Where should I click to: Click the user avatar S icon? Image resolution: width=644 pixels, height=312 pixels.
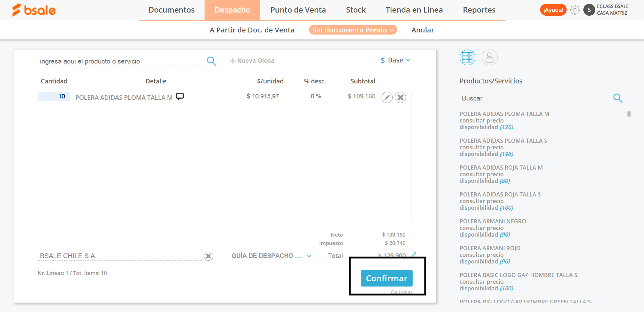[x=589, y=10]
